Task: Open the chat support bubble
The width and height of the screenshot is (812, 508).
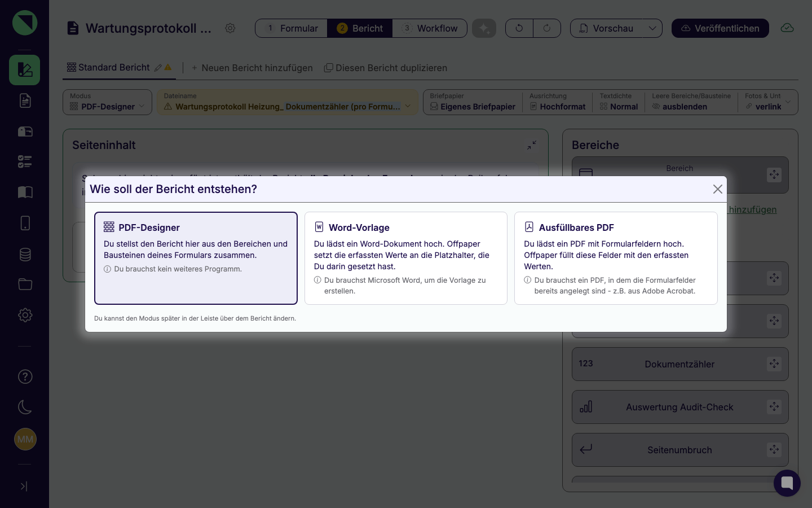Action: point(787,483)
